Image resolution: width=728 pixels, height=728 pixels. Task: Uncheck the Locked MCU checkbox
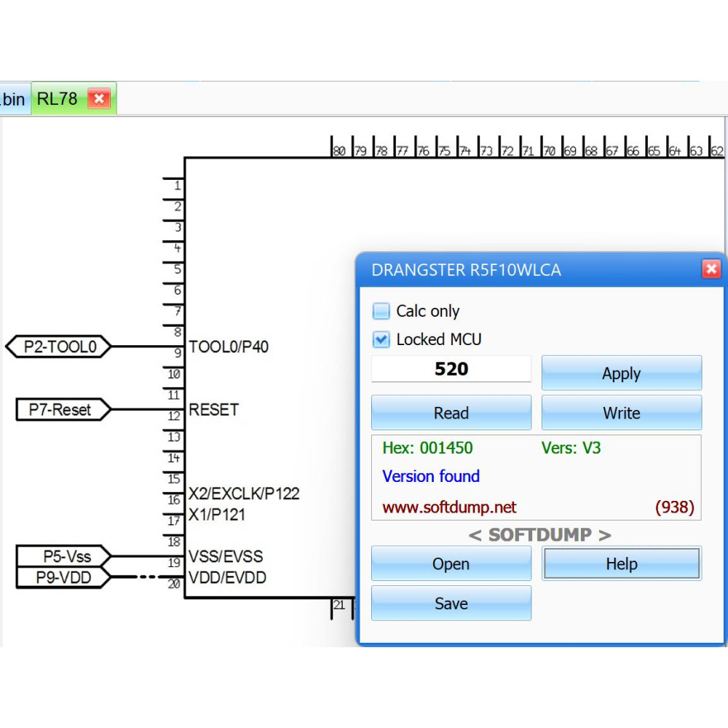[x=381, y=339]
